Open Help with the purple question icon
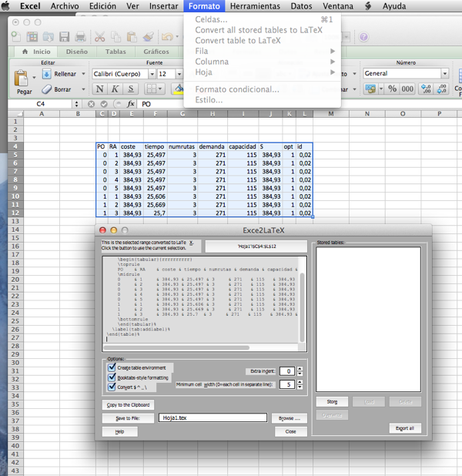462x476 pixels. coord(363,37)
